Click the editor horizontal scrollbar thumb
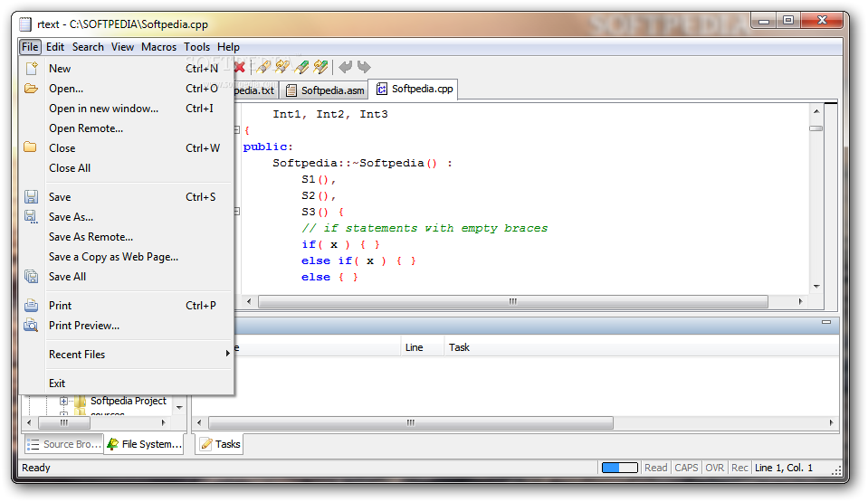The width and height of the screenshot is (868, 502). pyautogui.click(x=512, y=301)
